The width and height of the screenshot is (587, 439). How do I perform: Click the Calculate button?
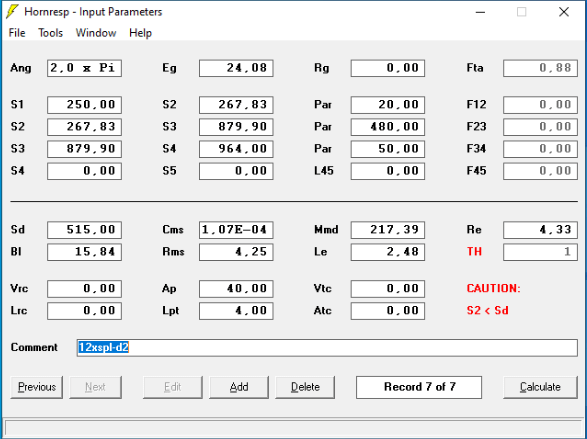click(540, 387)
